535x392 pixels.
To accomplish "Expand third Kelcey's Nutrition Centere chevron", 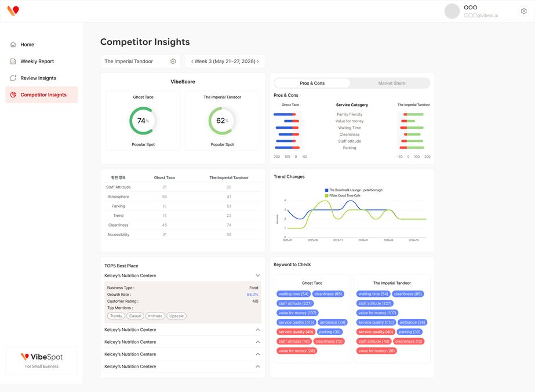I will point(257,342).
